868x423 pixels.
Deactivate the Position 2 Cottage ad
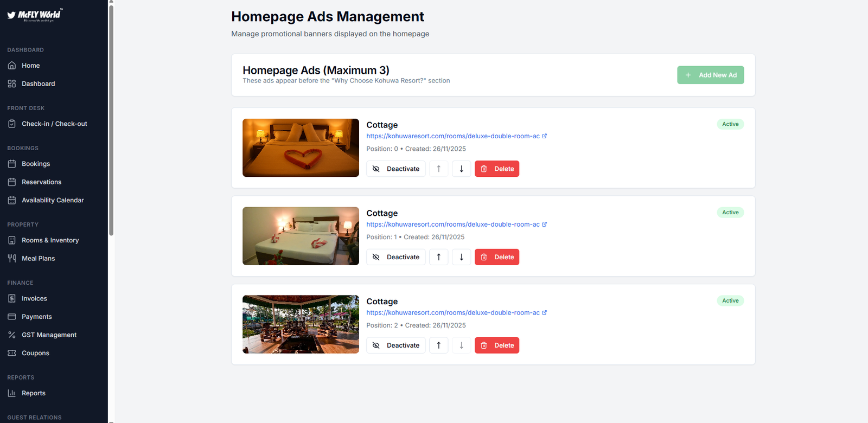[x=396, y=345]
